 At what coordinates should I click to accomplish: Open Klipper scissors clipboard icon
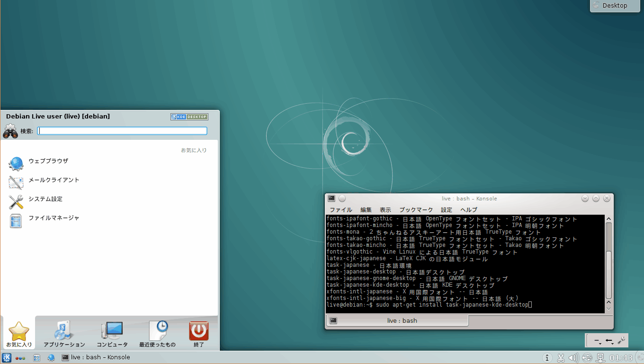coord(561,358)
